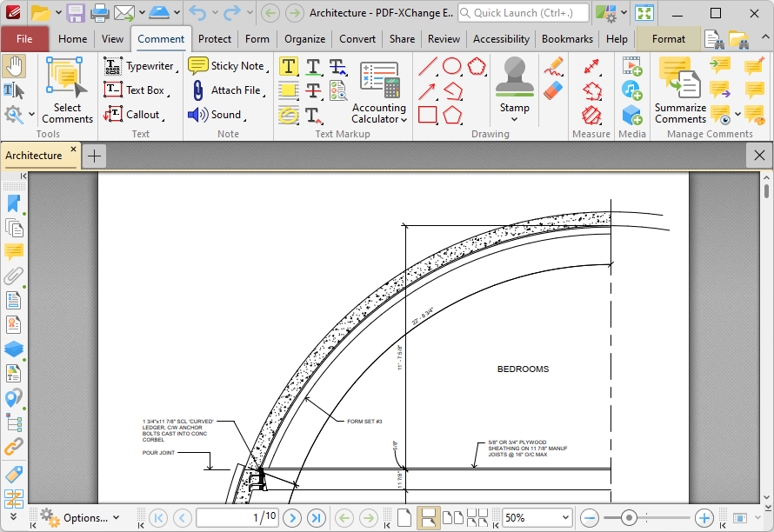Select the Distance measure tool
774x532 pixels.
pos(591,66)
